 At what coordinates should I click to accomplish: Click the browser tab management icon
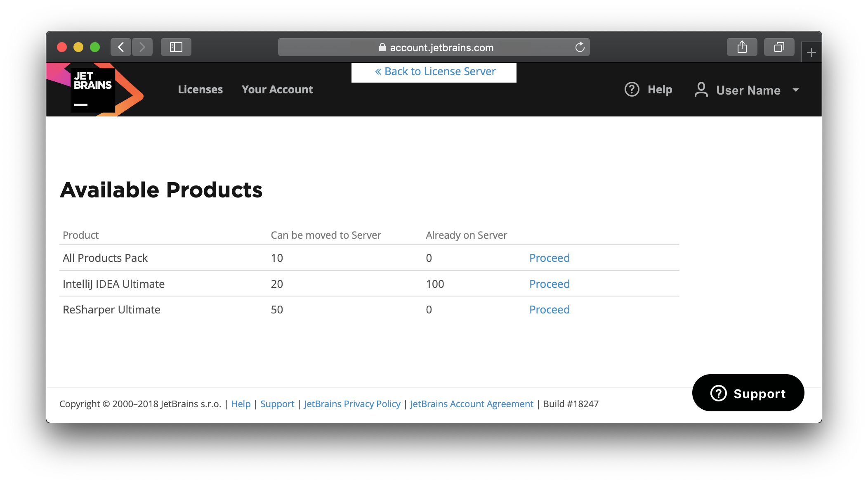click(x=778, y=47)
